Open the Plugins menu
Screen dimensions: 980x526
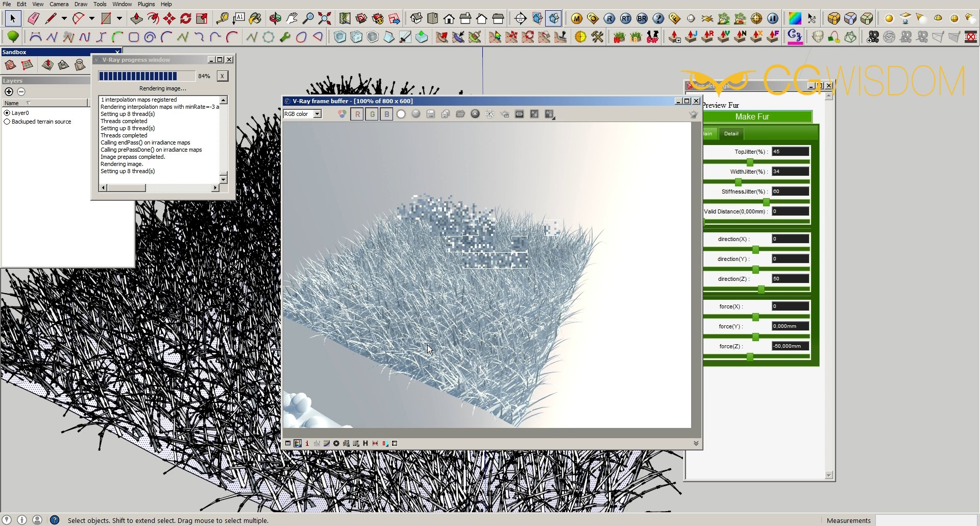[146, 4]
